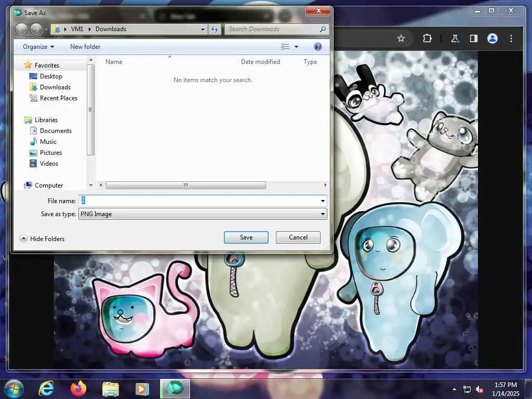Open Windows Media Player from taskbar

142,389
